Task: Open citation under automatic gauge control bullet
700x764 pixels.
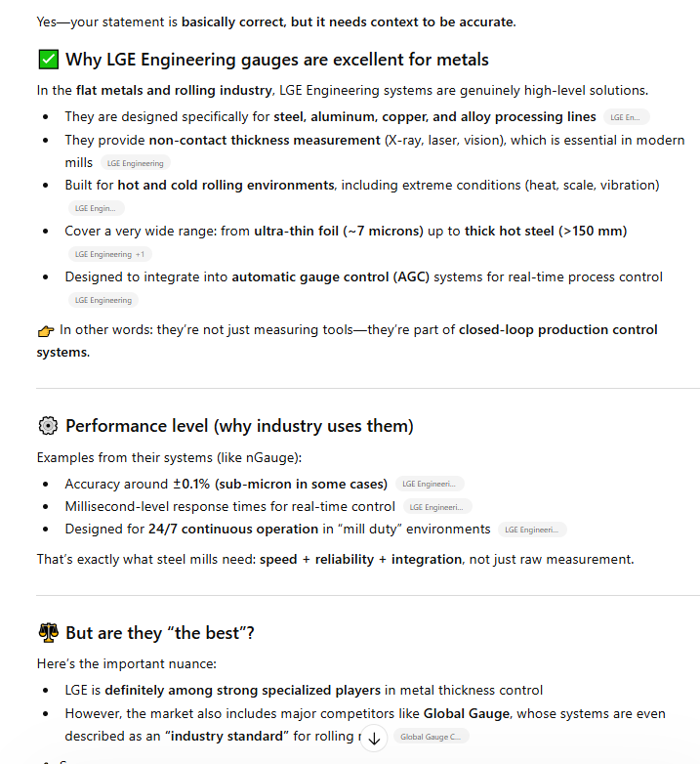Action: [x=103, y=300]
